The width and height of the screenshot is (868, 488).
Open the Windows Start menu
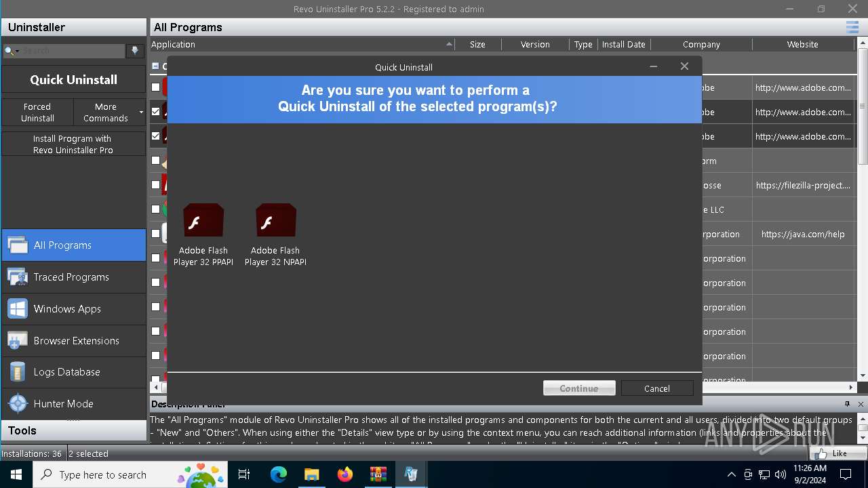coord(16,474)
